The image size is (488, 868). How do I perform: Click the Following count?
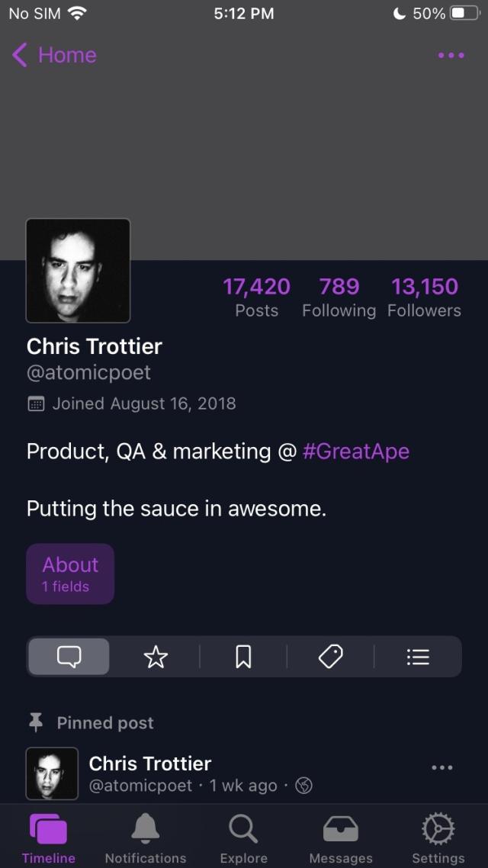coord(339,296)
